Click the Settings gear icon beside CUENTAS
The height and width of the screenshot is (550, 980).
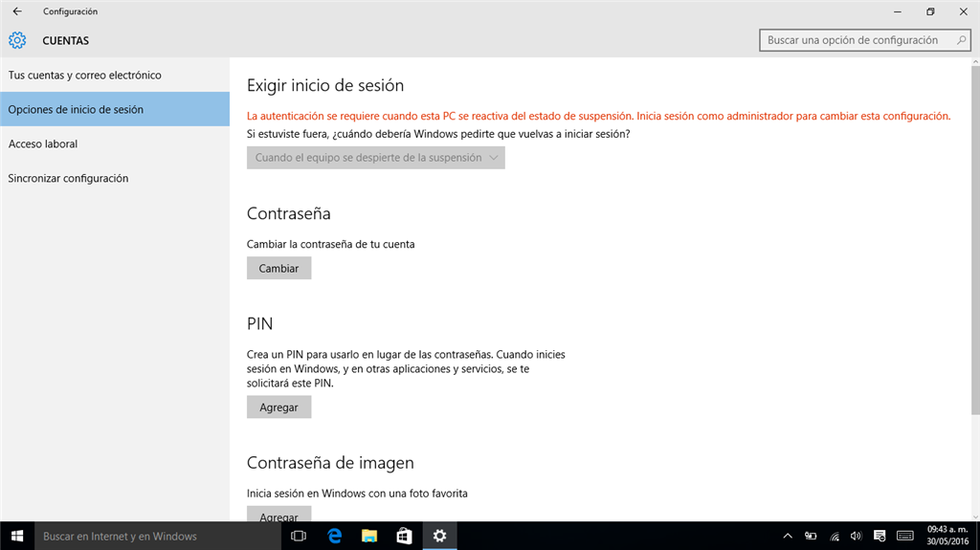(17, 40)
